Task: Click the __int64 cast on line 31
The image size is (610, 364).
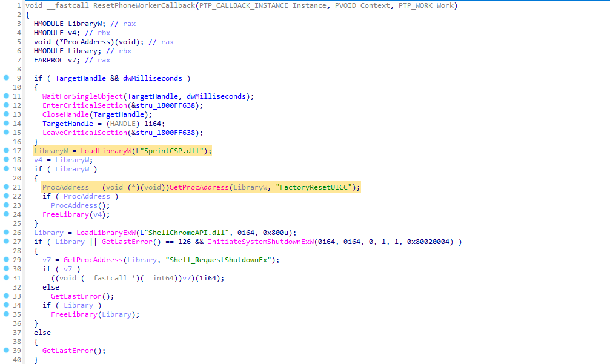Action: pos(159,278)
